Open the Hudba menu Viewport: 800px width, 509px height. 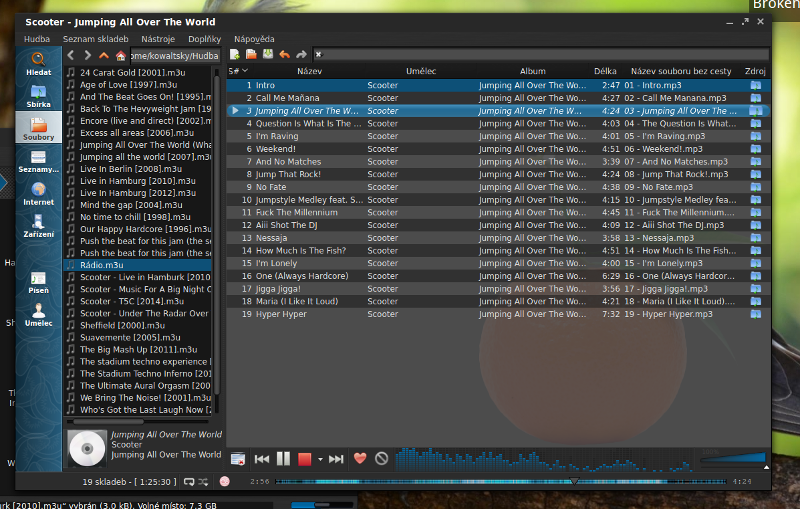click(37, 39)
